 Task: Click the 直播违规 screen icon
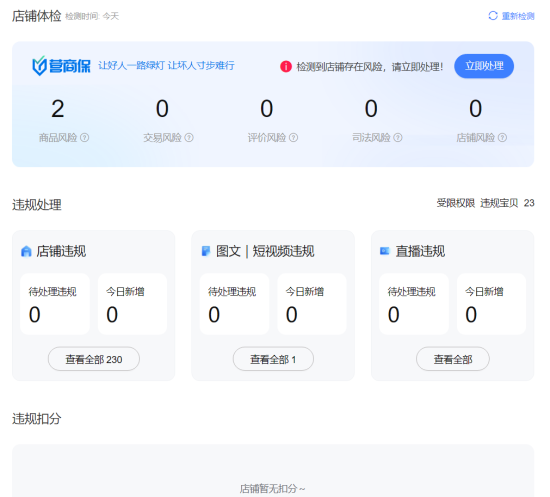tap(385, 251)
